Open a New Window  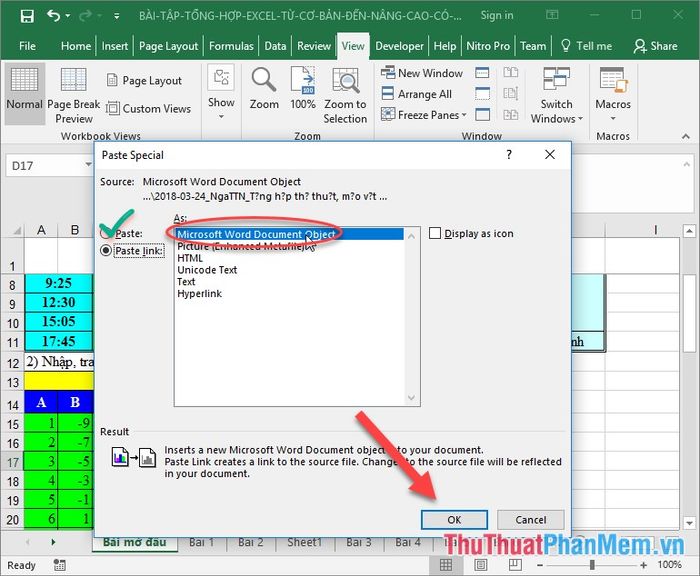pos(421,73)
